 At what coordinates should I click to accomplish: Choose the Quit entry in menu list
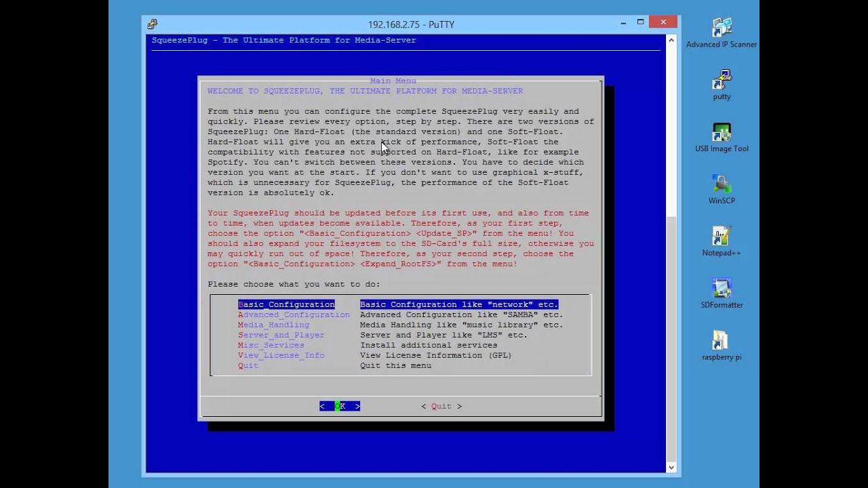(x=248, y=365)
